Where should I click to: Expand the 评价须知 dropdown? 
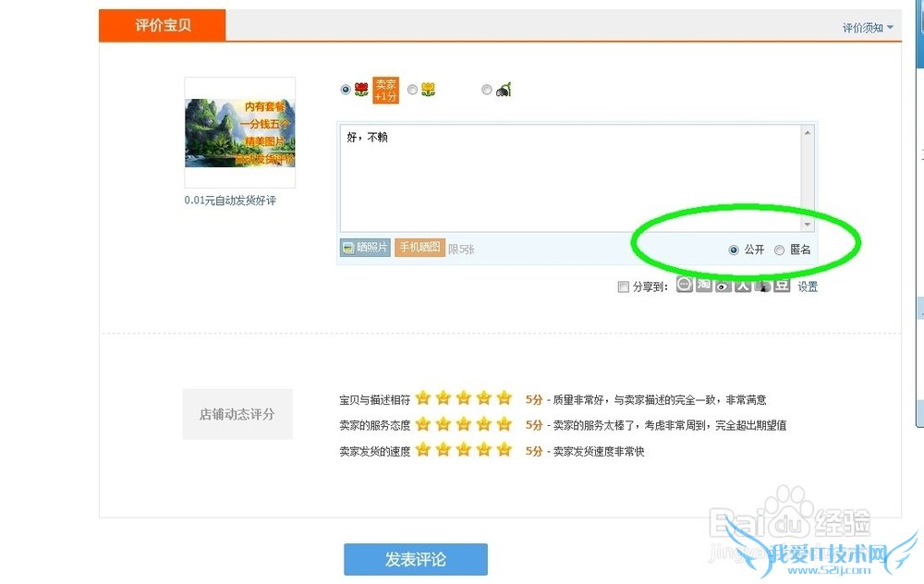pyautogui.click(x=868, y=28)
